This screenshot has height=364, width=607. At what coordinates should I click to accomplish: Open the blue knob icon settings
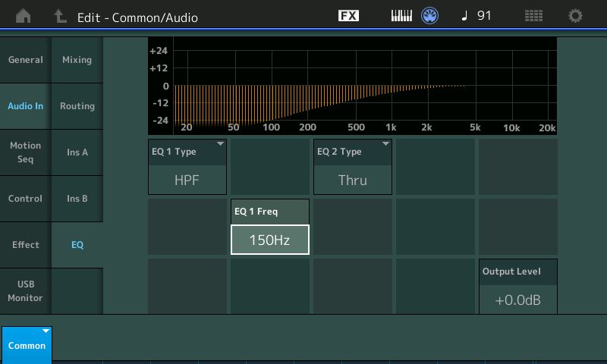430,16
